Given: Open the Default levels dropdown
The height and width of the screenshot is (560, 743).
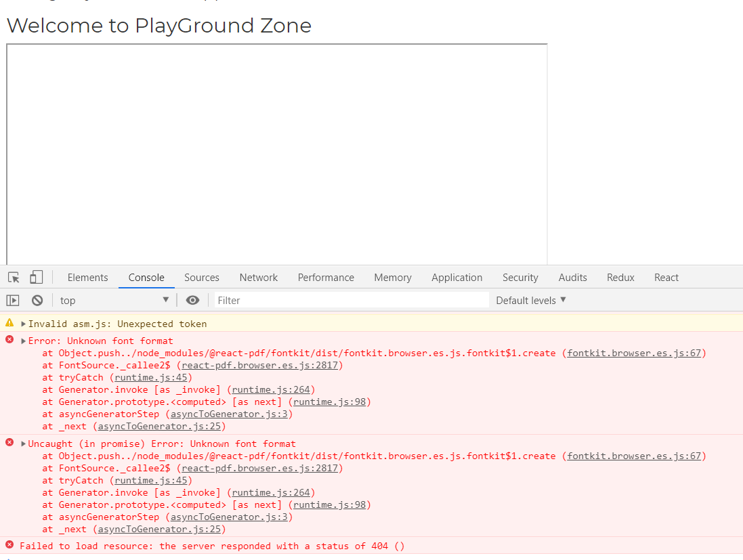Looking at the screenshot, I should tap(530, 299).
